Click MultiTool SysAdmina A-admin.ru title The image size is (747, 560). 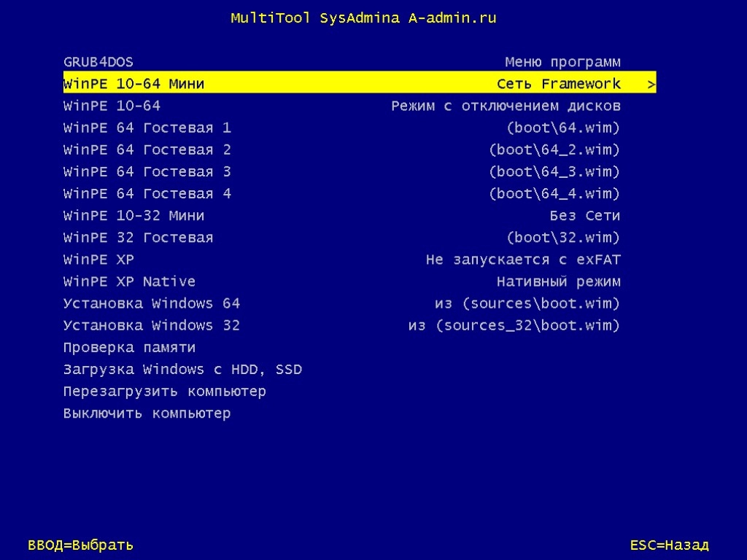point(363,18)
